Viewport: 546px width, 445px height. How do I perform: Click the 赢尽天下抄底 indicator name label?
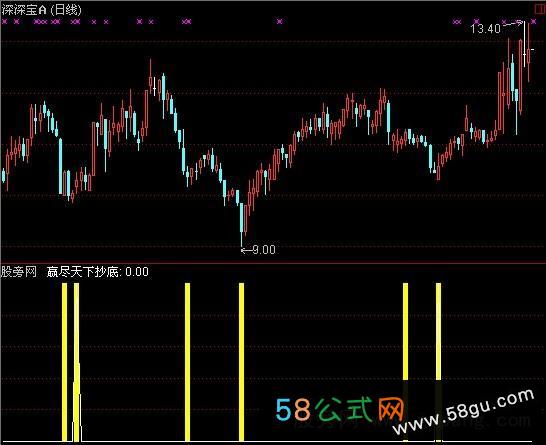(x=84, y=272)
